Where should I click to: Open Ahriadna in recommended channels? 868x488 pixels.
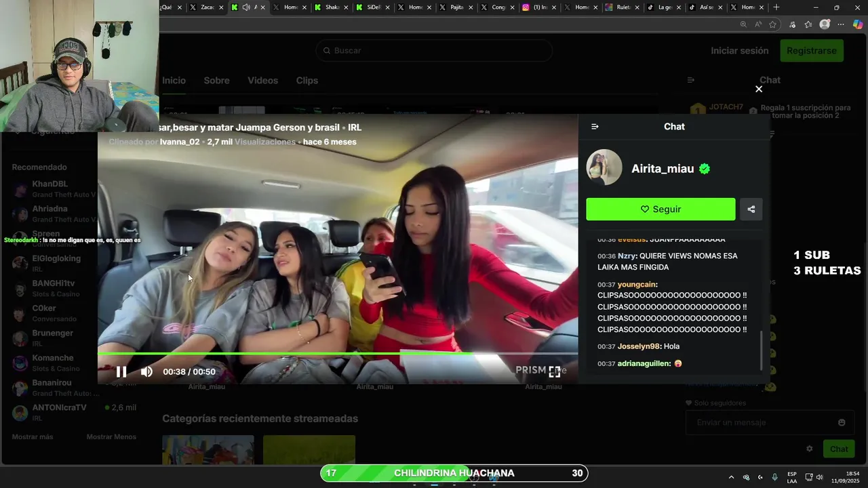(54, 214)
